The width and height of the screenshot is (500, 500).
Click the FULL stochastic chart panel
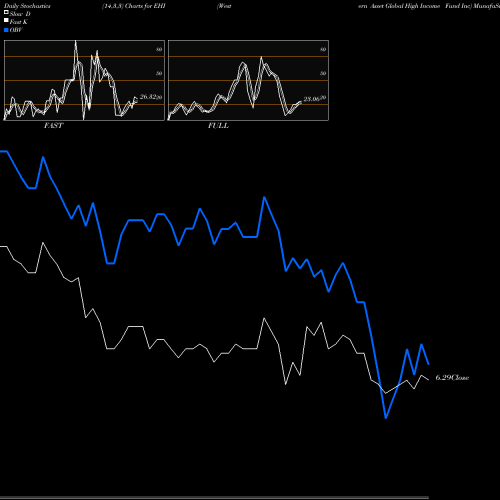[248, 80]
